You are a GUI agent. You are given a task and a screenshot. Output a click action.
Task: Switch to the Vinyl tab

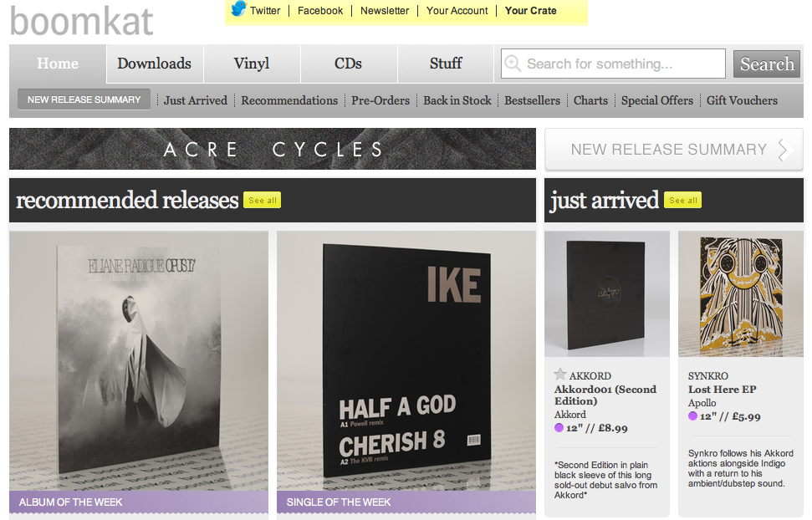pos(252,64)
